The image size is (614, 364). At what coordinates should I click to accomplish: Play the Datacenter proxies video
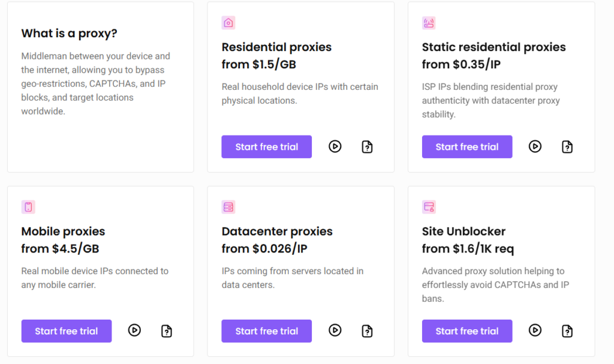point(335,330)
